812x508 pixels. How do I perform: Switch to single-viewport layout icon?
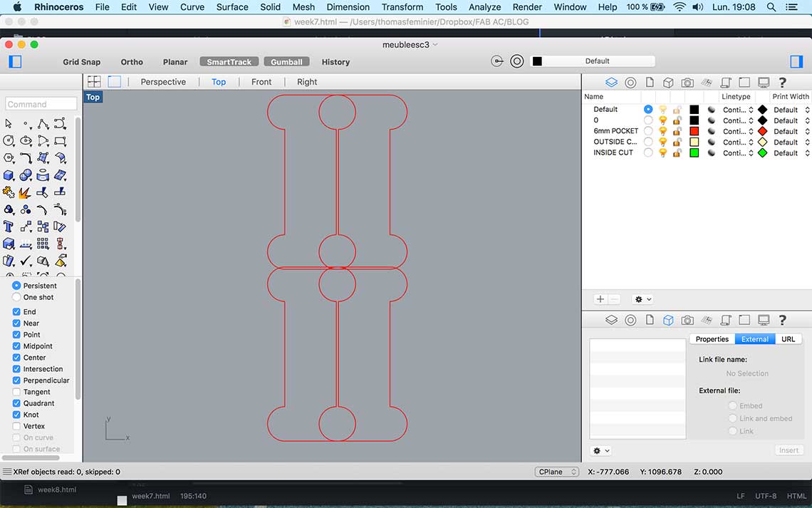tap(115, 81)
